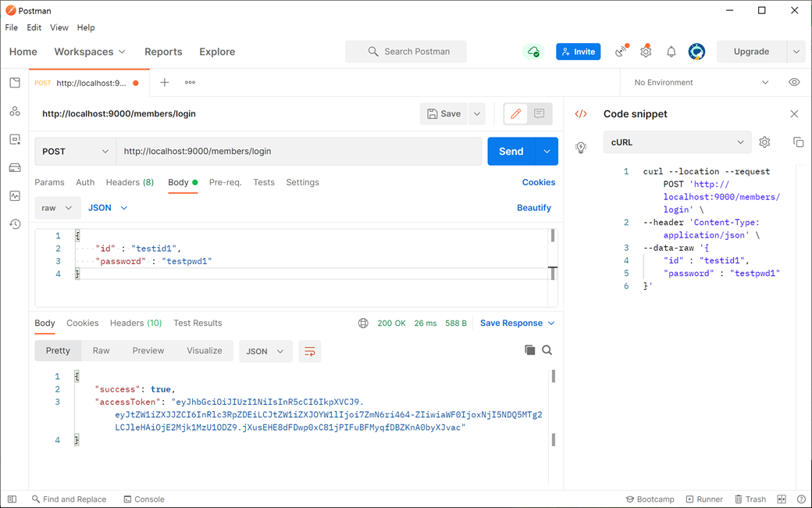Screen dimensions: 812x508
Task: Switch to the Params tab
Action: pyautogui.click(x=49, y=182)
